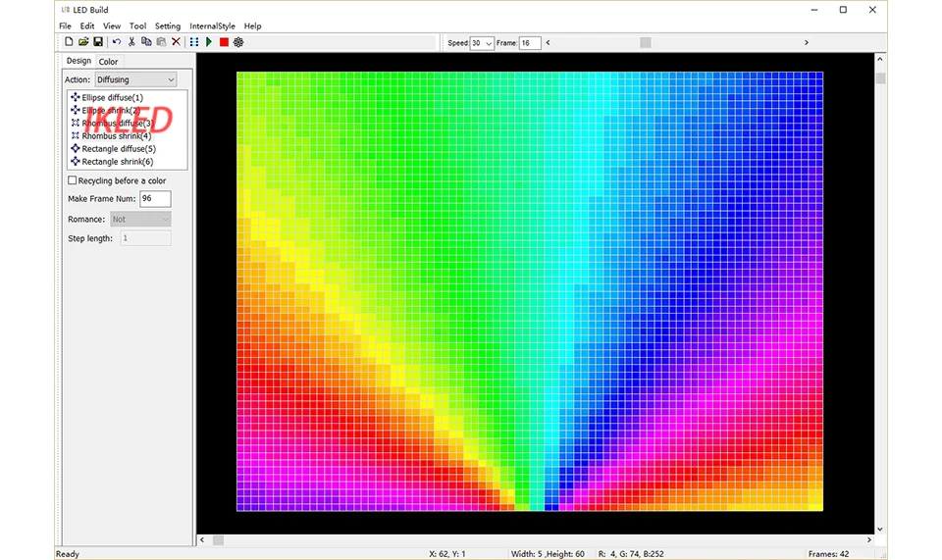Select Ellipse shrink(2) effect
This screenshot has width=942, height=560.
pos(111,110)
